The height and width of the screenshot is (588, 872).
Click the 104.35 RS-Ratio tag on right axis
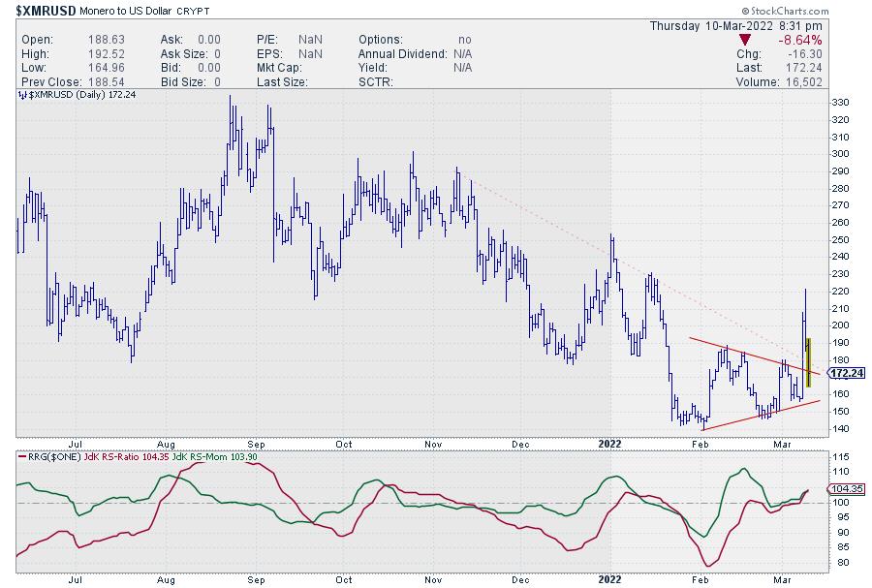tap(846, 489)
